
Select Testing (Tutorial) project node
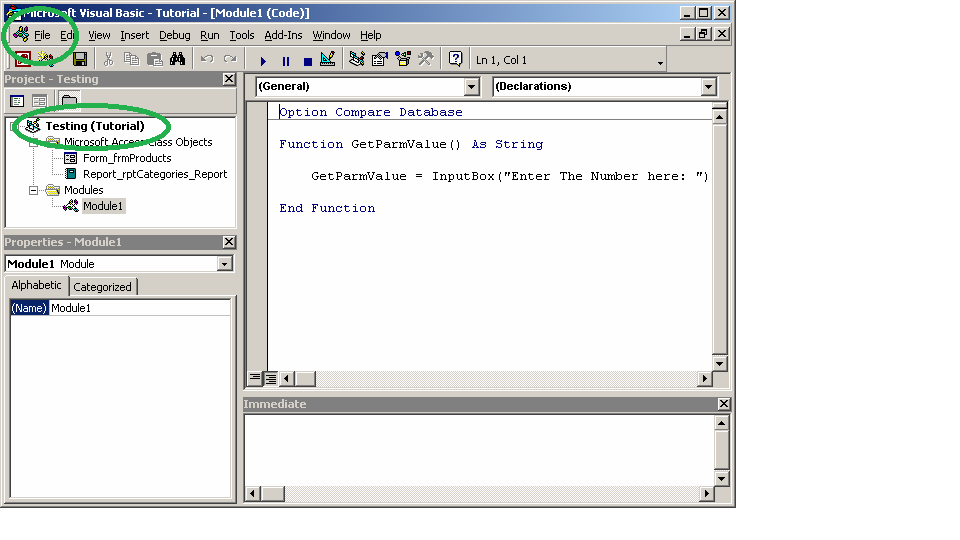pos(95,126)
